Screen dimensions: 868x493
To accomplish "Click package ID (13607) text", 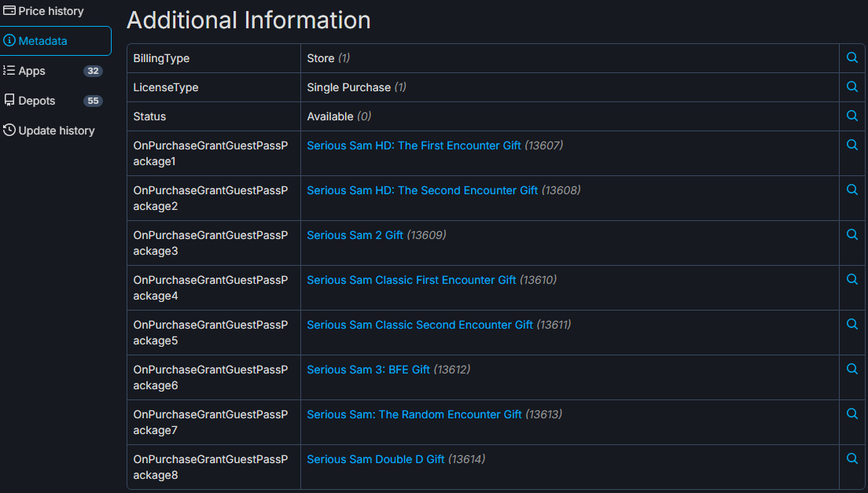I will [543, 145].
